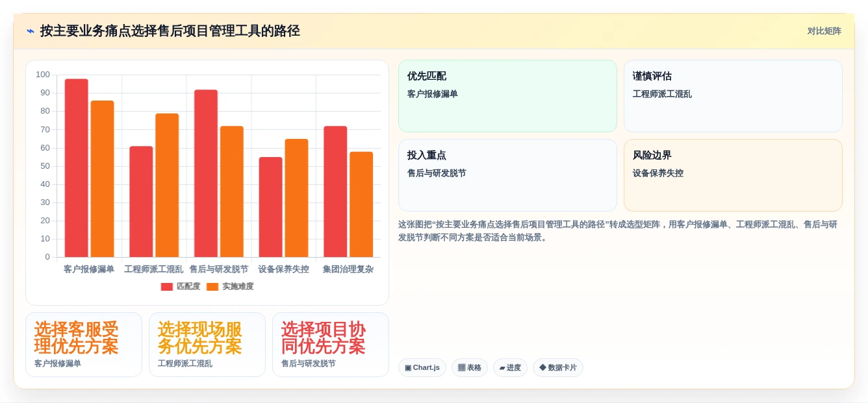The image size is (868, 403).
Task: Click the diamond icon in 数据卡片 chip
Action: [x=542, y=367]
